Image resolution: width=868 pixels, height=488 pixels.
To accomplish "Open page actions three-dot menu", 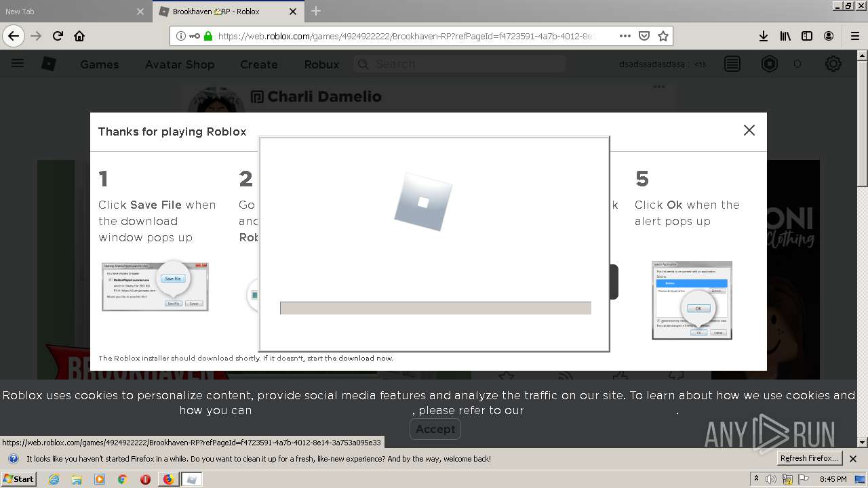I will [x=625, y=36].
